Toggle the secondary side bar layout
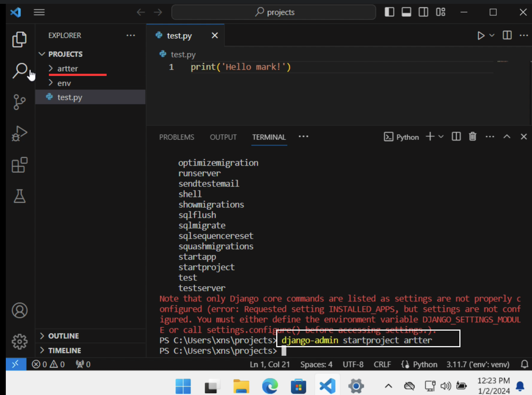Screen dimensions: 532x395 coord(423,12)
